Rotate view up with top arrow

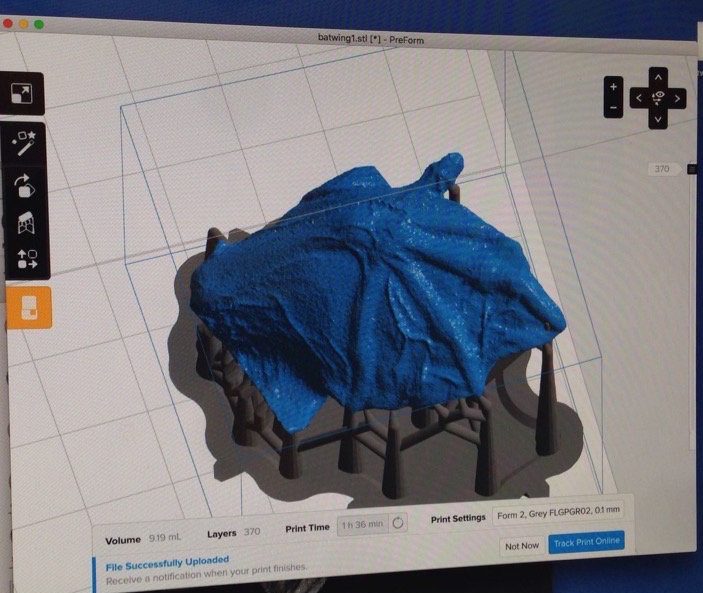pyautogui.click(x=657, y=76)
